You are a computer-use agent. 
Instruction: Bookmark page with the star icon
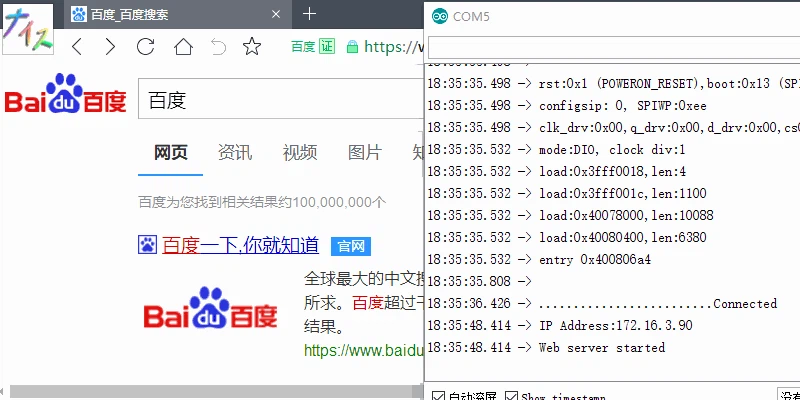252,47
